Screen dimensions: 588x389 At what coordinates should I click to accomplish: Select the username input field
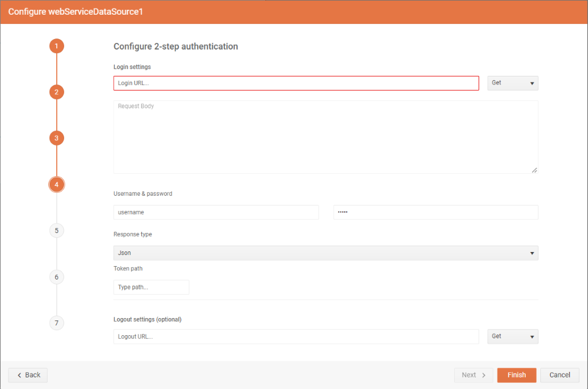[x=216, y=212]
